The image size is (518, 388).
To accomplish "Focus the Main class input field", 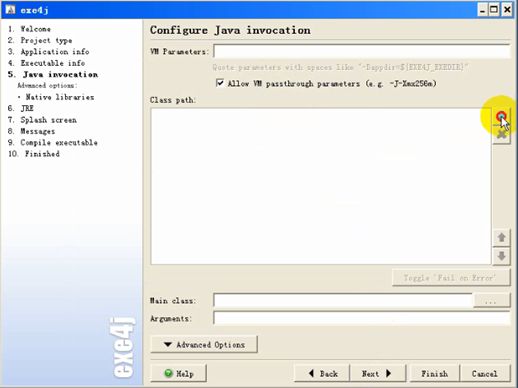I will (343, 300).
